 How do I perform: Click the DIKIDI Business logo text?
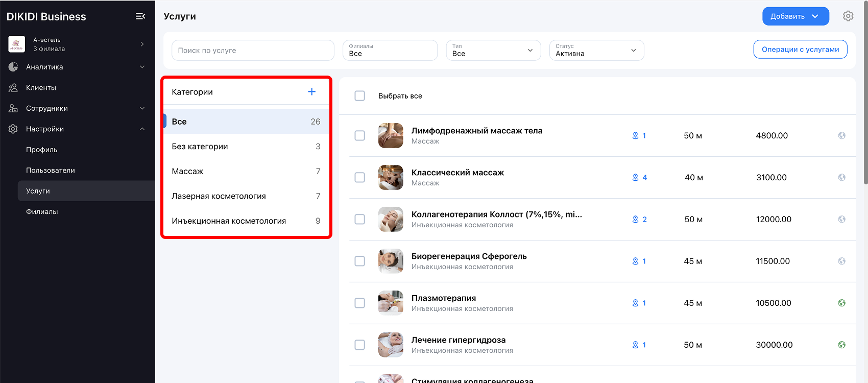pyautogui.click(x=46, y=16)
